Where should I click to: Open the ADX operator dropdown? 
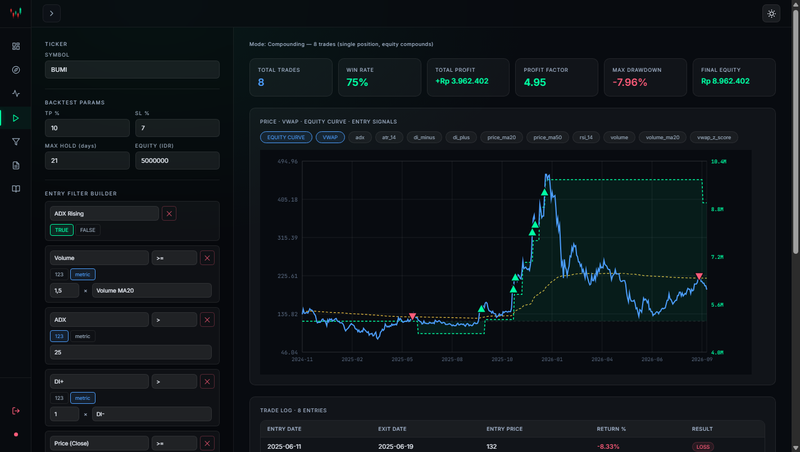[x=174, y=320]
